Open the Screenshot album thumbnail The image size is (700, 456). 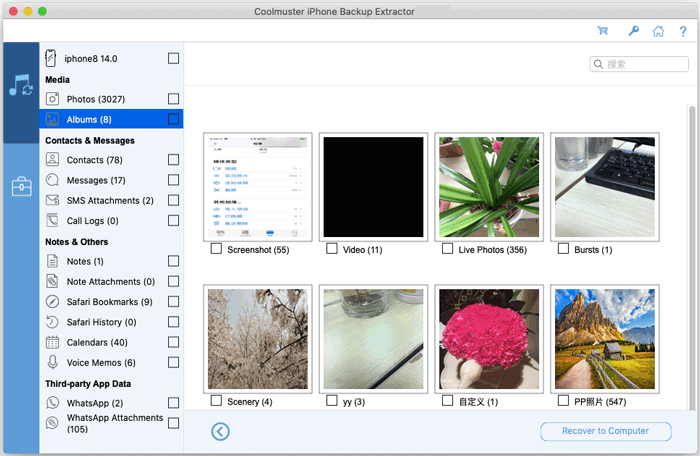tap(258, 187)
